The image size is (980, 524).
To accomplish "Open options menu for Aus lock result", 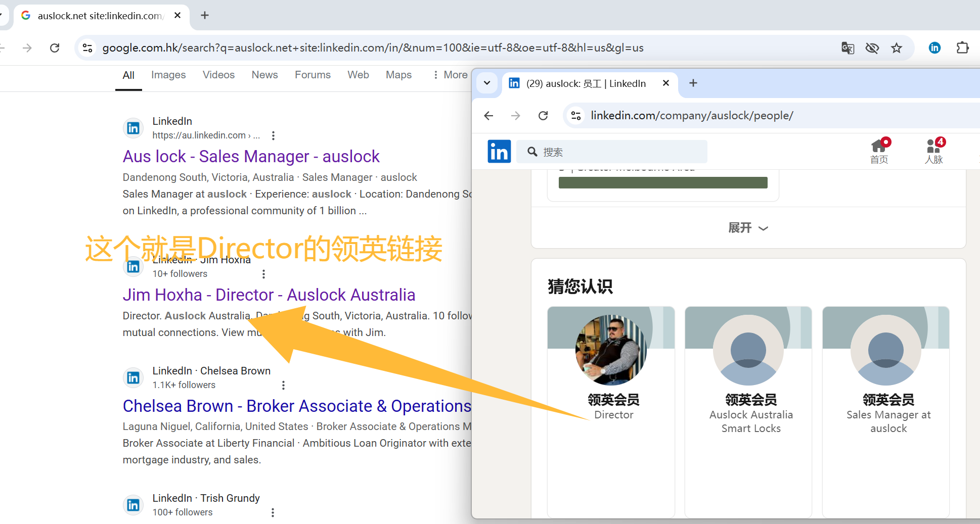I will pos(273,135).
